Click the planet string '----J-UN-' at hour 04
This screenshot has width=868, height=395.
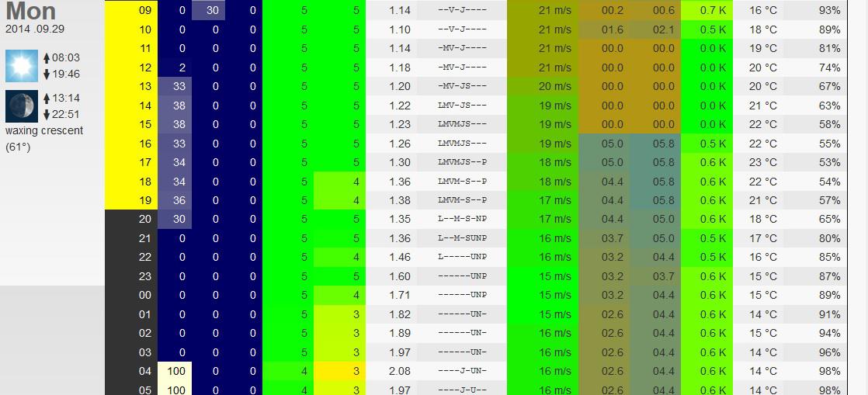point(462,371)
